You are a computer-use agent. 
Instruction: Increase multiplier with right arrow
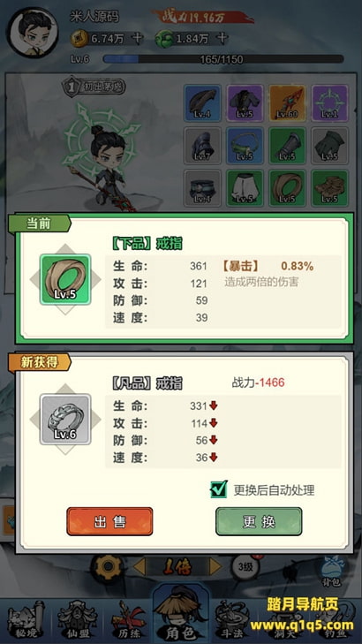(x=215, y=567)
